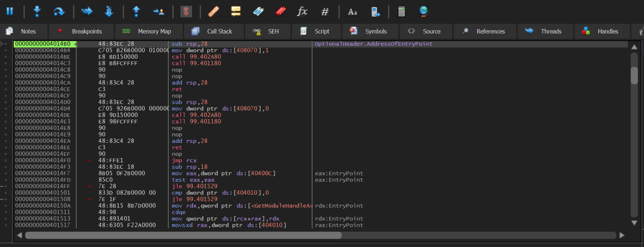Click the vertical scrollbar down arrow

pos(634,223)
